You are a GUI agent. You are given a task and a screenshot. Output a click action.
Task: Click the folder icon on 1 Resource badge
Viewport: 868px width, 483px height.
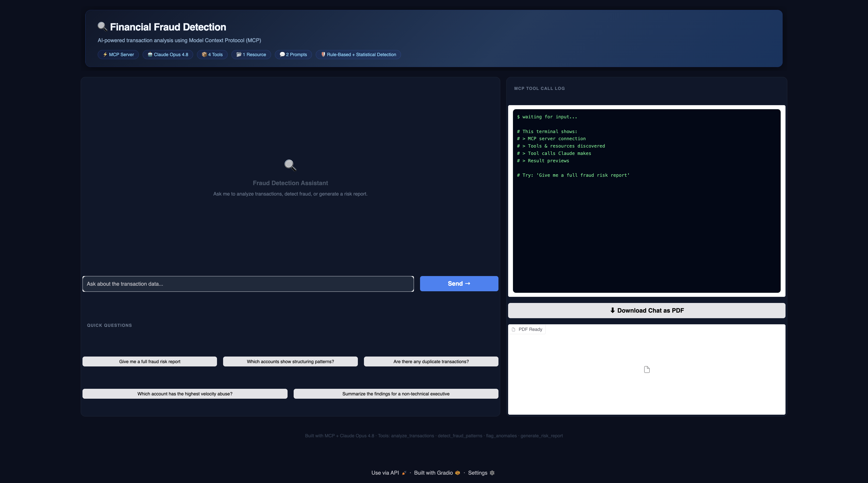(239, 54)
